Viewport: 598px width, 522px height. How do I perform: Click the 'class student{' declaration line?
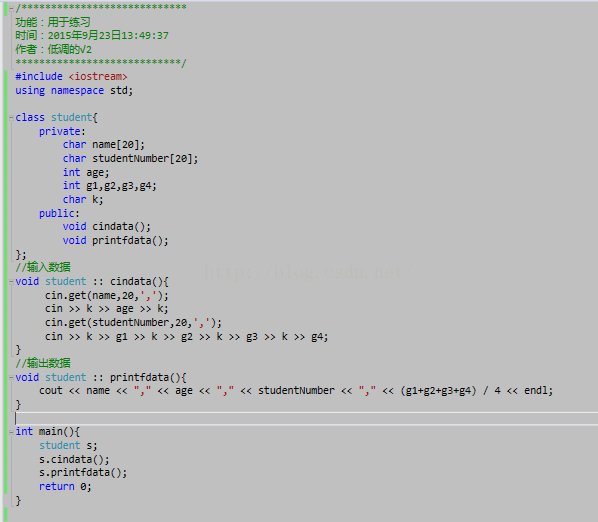pos(56,117)
